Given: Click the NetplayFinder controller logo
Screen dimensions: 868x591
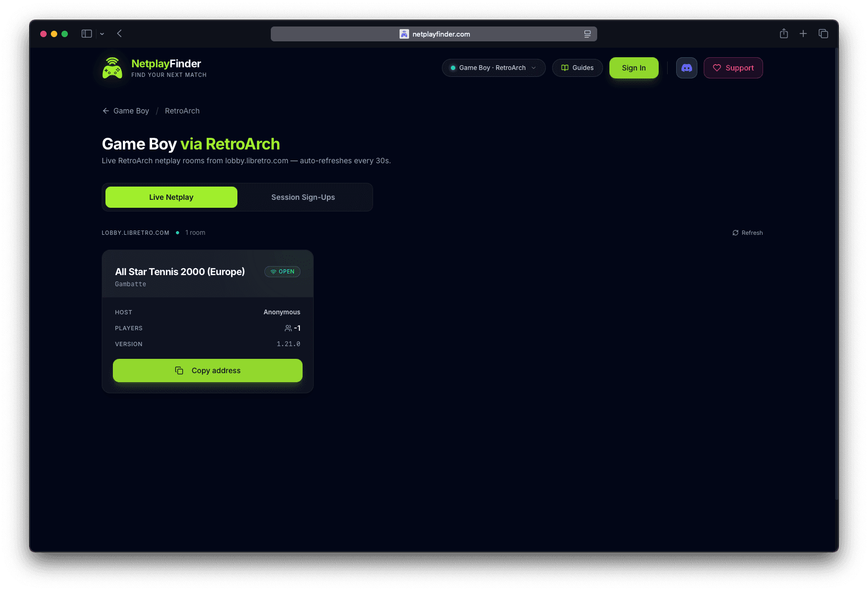Looking at the screenshot, I should 112,68.
